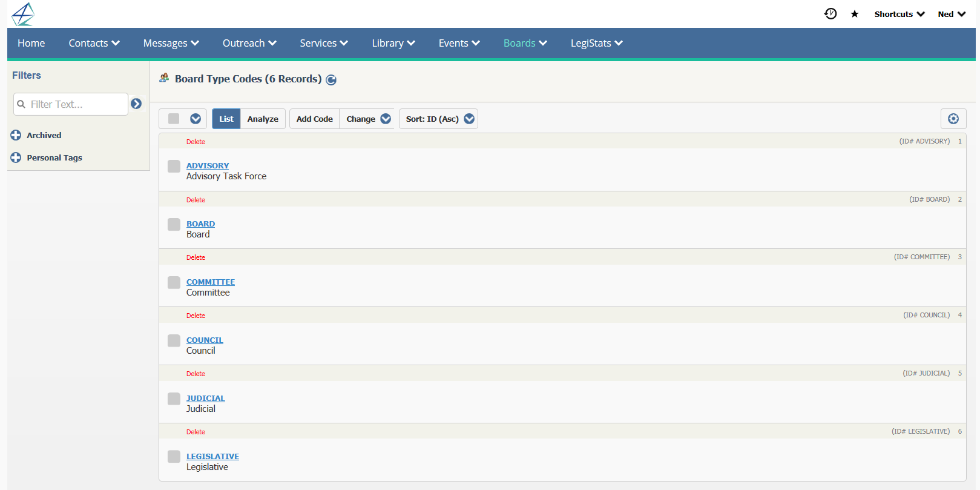980x490 pixels.
Task: Delete the LEGISLATIVE record
Action: coord(196,432)
